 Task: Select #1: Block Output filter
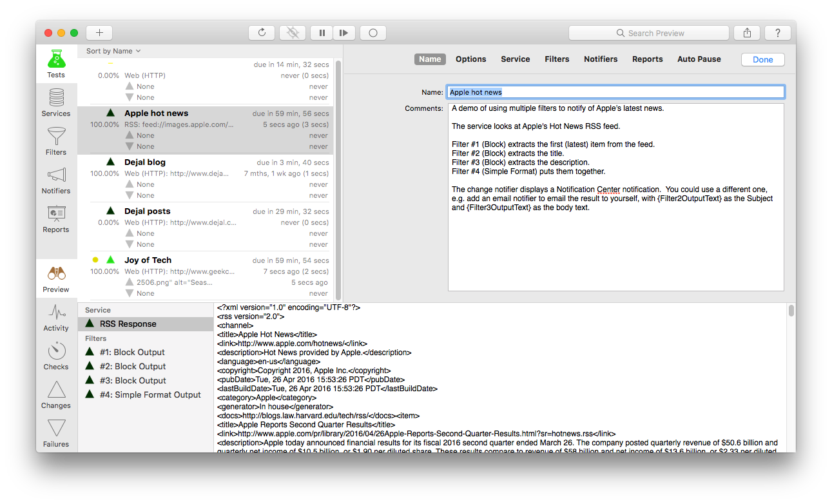[146, 352]
